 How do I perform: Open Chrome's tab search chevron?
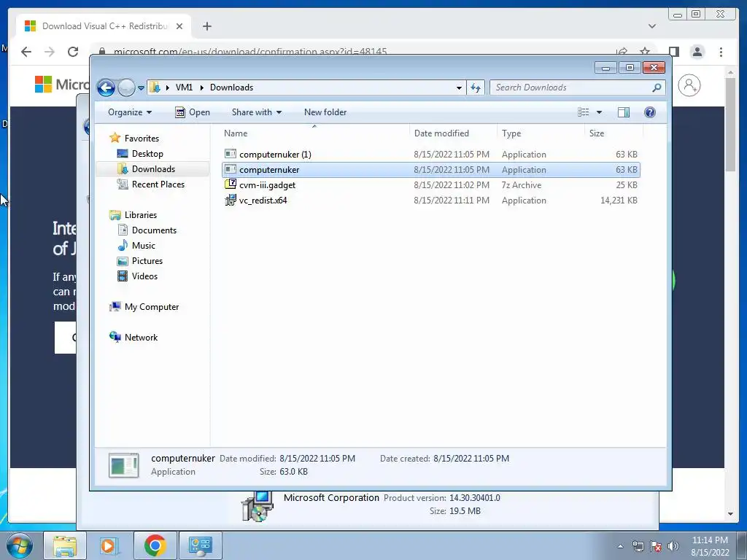click(651, 26)
